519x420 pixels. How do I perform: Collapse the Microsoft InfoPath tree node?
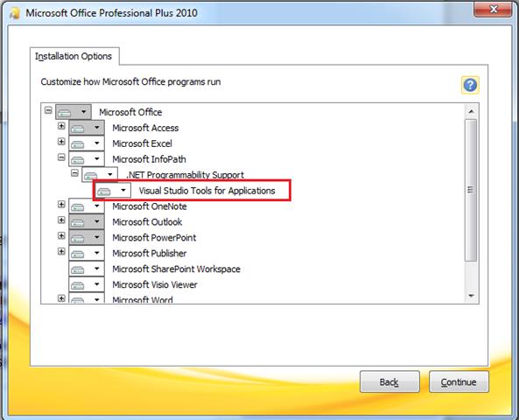pyautogui.click(x=61, y=157)
